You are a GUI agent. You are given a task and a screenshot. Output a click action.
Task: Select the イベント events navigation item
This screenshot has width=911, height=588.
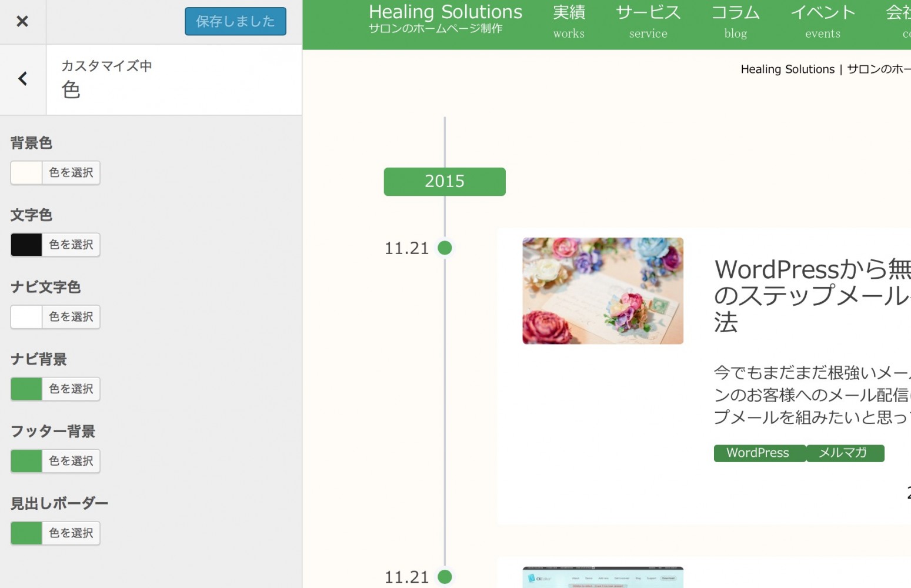coord(822,22)
